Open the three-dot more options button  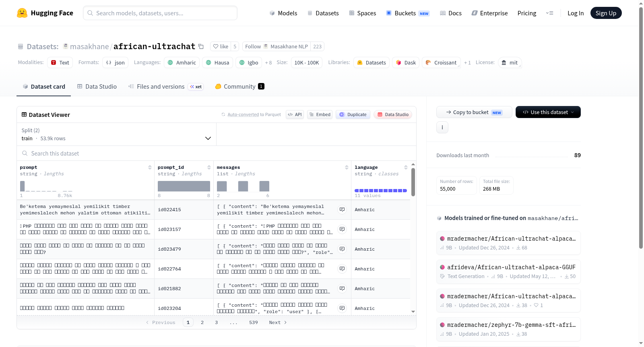pyautogui.click(x=442, y=127)
